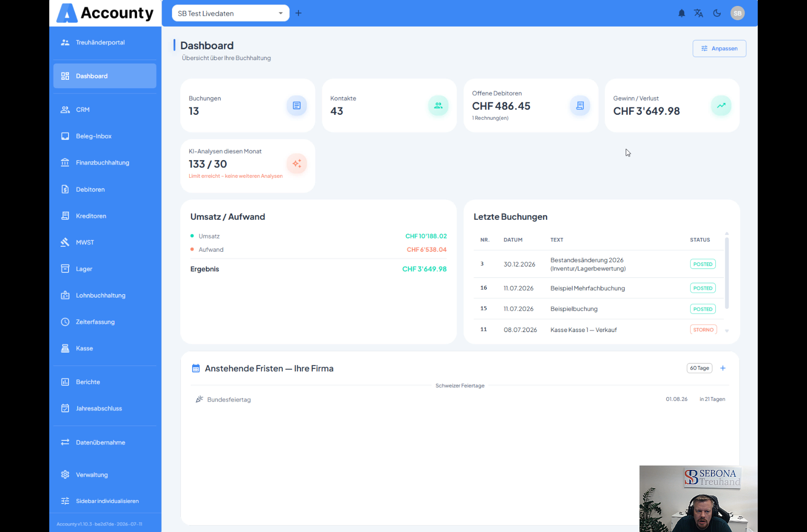Click the MWST gavel icon

pyautogui.click(x=65, y=242)
